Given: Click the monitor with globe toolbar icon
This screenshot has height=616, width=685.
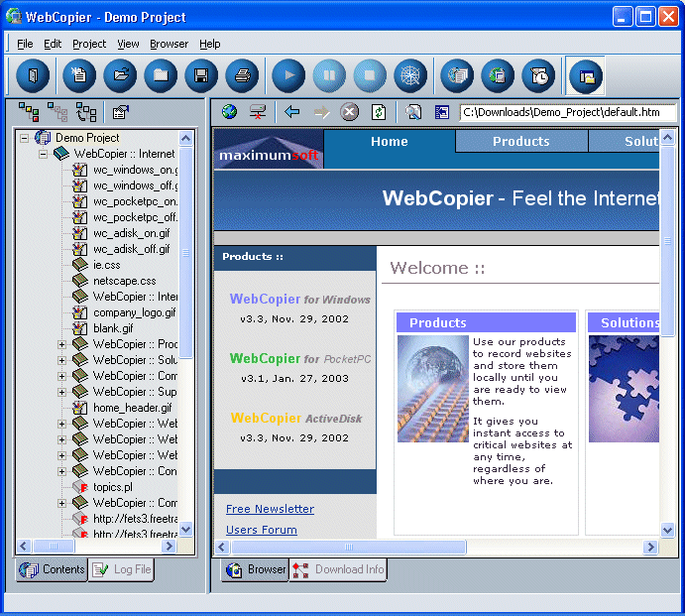Looking at the screenshot, I should coord(498,76).
